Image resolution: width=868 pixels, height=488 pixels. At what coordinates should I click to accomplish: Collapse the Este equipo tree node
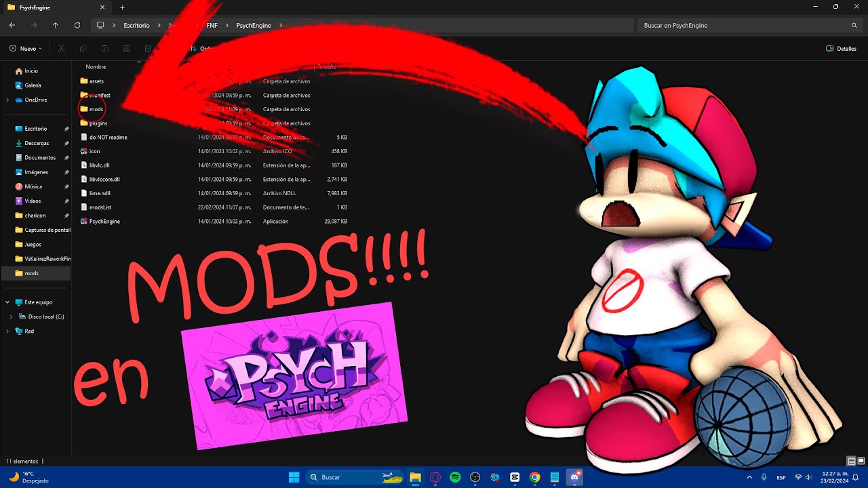point(7,302)
